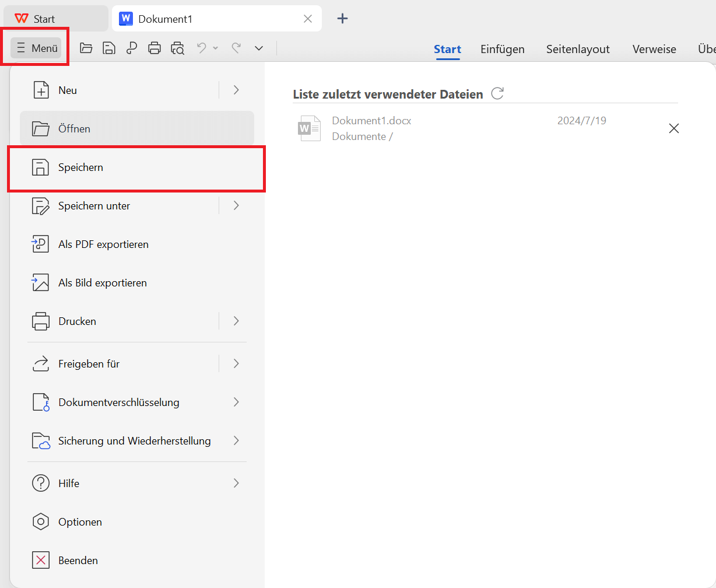
Task: Click the Save icon in the quick access toolbar
Action: tap(108, 48)
